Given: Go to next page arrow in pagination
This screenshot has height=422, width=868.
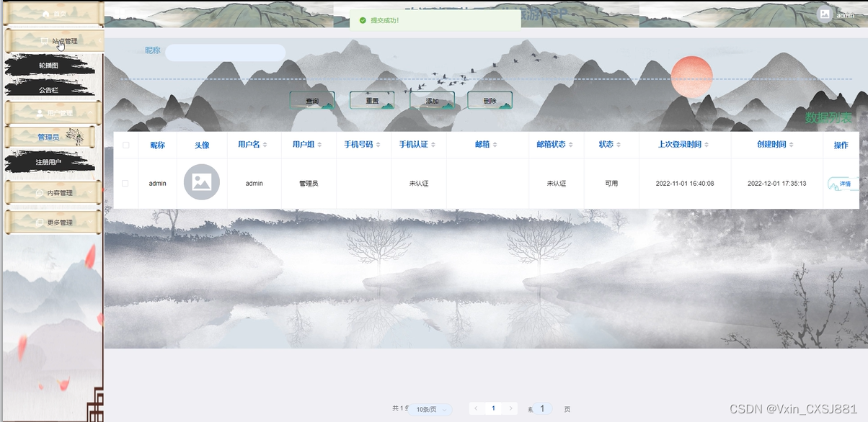Looking at the screenshot, I should point(511,408).
